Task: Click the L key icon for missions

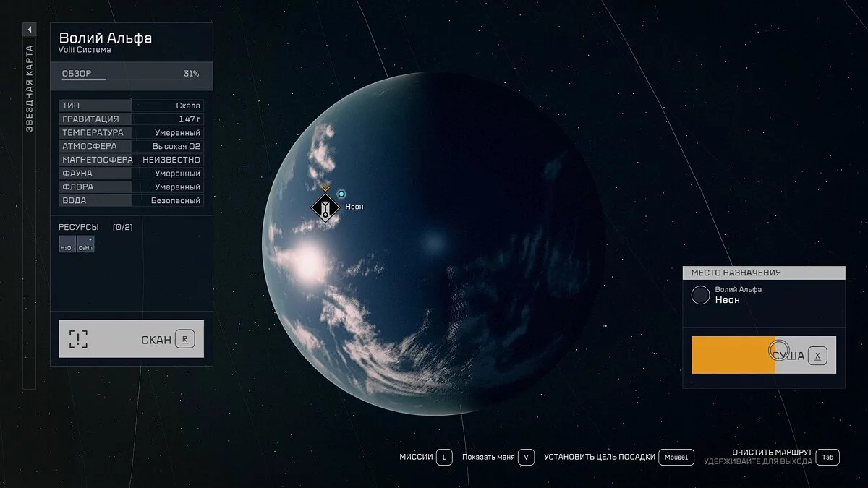Action: point(444,457)
